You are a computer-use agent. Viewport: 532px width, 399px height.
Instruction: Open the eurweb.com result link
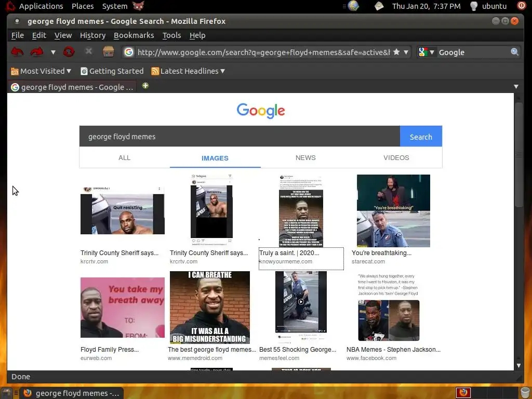point(96,358)
